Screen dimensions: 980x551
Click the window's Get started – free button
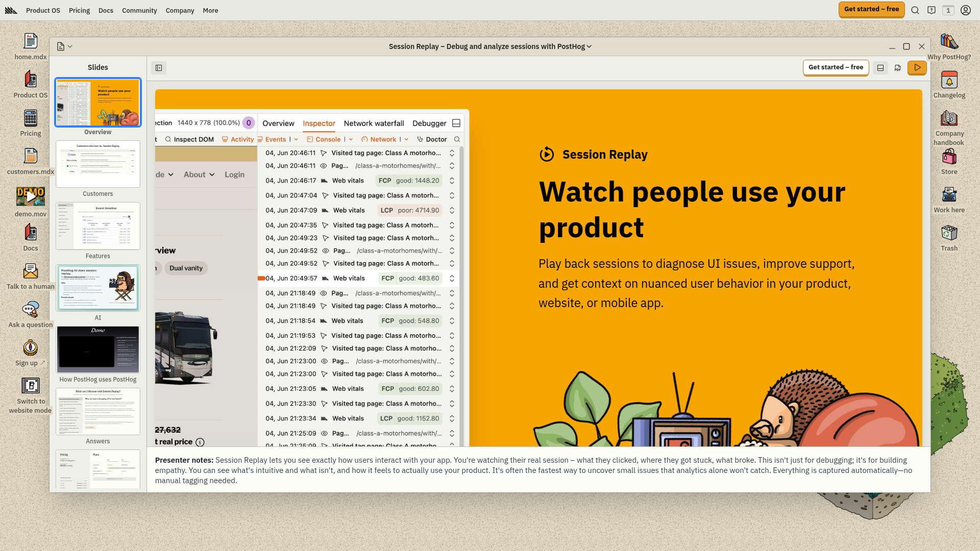(836, 67)
